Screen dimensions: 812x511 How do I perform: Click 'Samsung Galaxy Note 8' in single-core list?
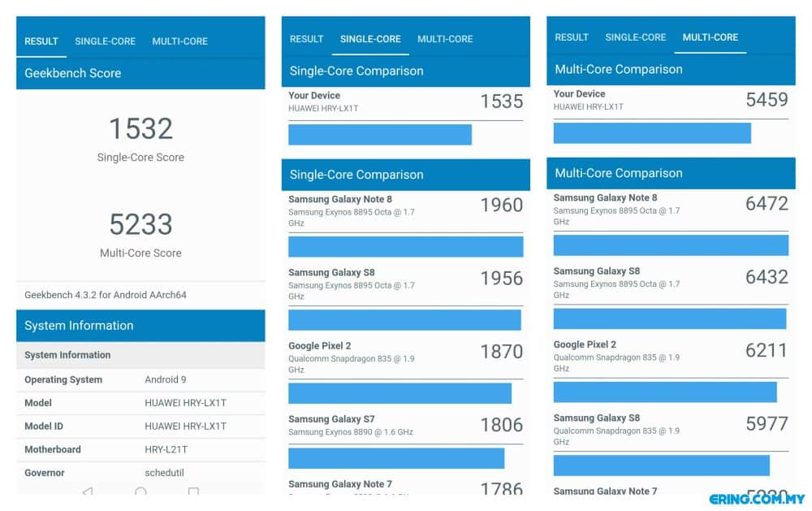coord(340,199)
